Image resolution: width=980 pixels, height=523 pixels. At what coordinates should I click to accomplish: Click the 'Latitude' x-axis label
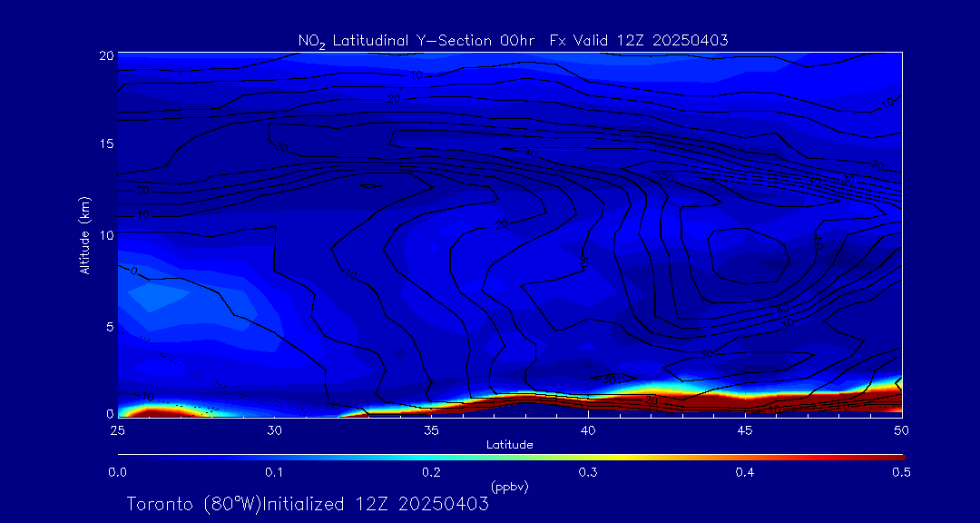tap(509, 445)
